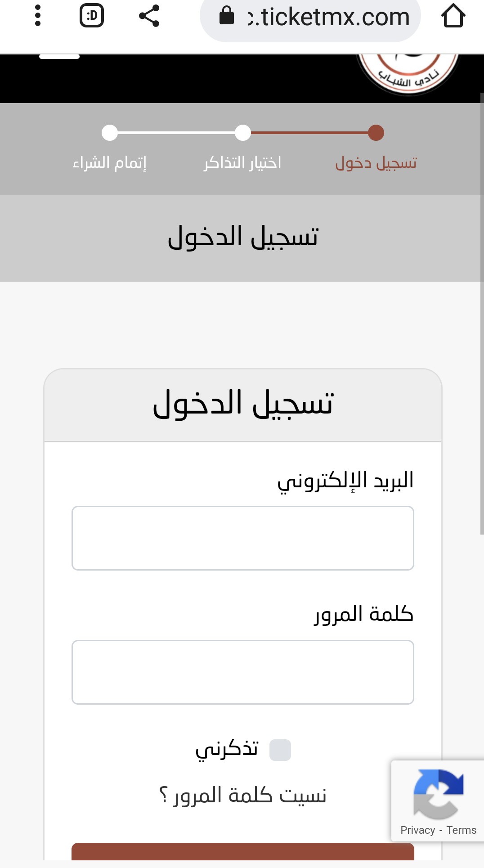Go to browser home icon
The width and height of the screenshot is (484, 868).
453,16
